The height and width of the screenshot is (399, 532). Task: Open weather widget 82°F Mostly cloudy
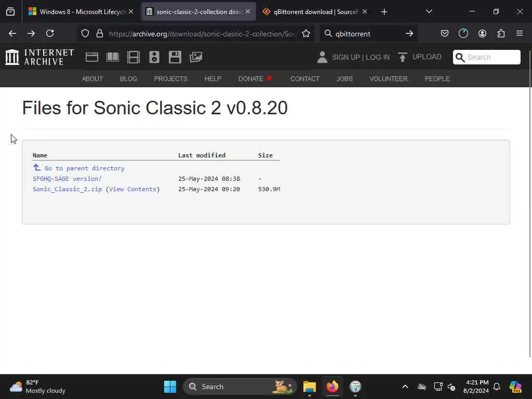pyautogui.click(x=37, y=387)
